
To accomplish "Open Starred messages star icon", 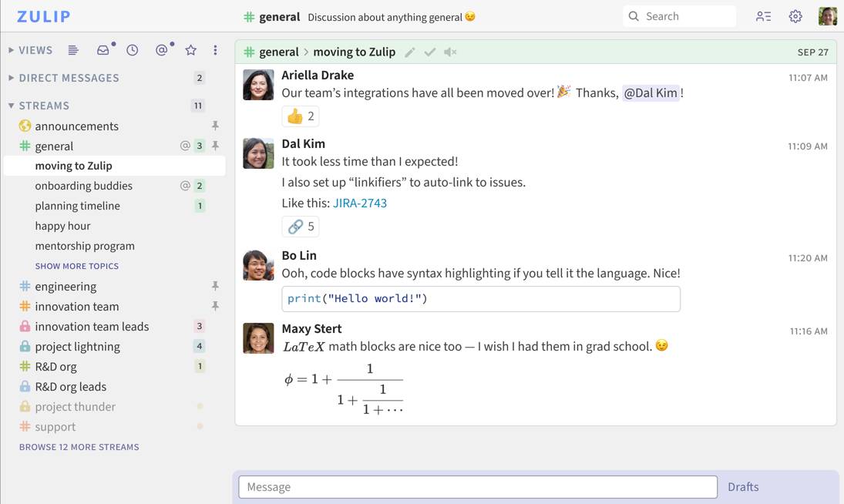I will [x=190, y=49].
